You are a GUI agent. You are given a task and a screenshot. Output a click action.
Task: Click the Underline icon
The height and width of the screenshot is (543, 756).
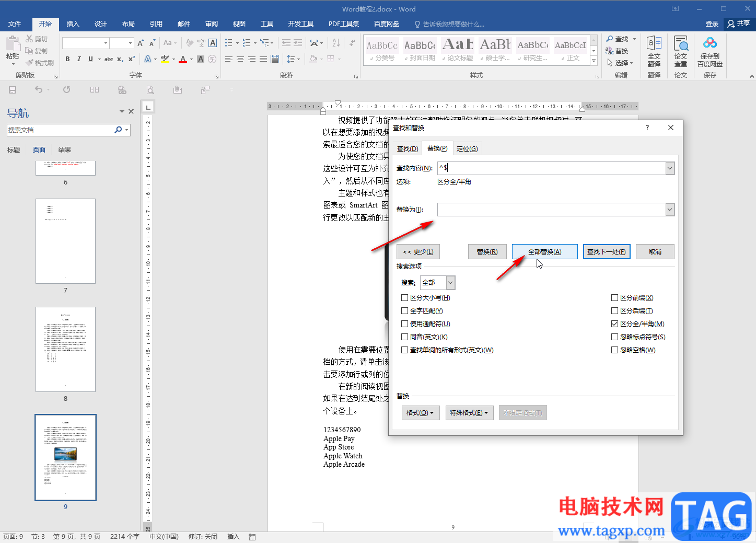[x=90, y=59]
